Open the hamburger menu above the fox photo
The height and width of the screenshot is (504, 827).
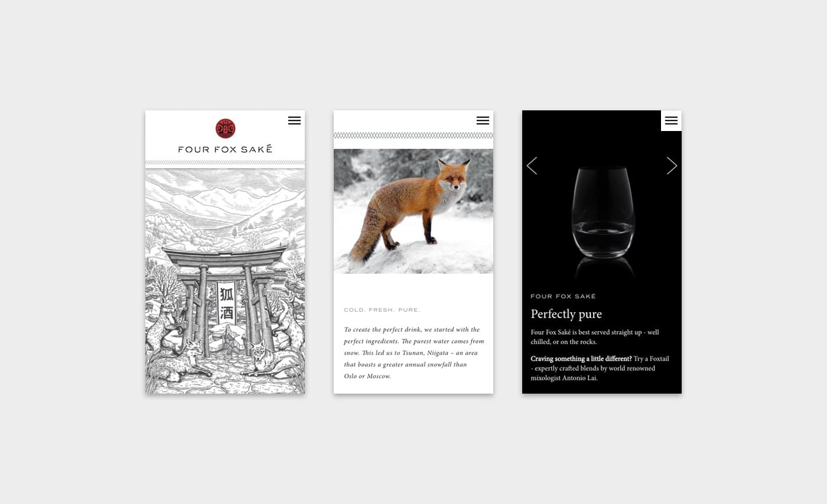[483, 120]
